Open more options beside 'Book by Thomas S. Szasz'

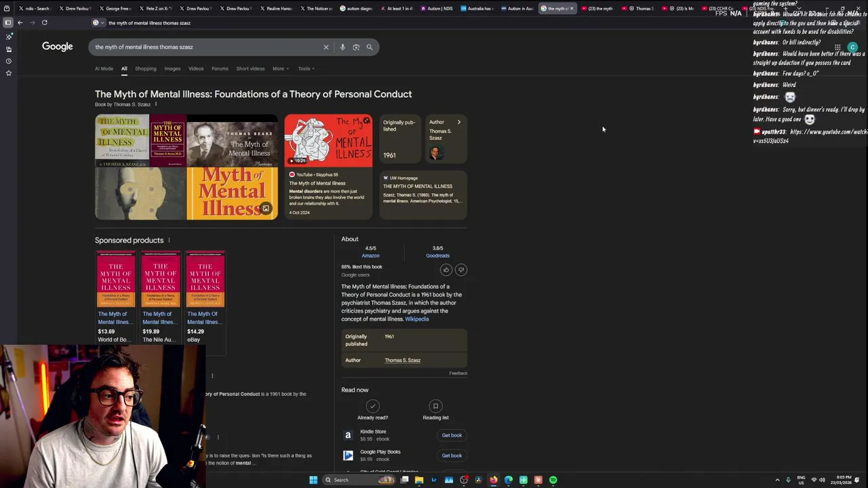[156, 104]
